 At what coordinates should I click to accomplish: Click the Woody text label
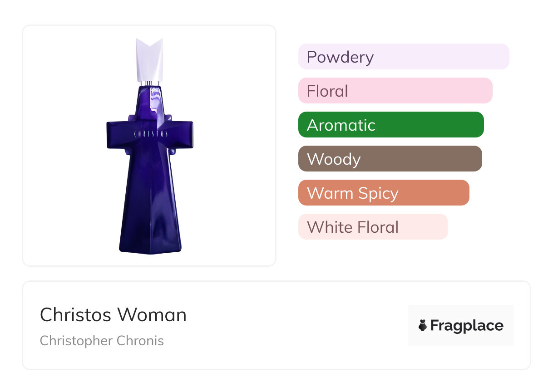[334, 159]
